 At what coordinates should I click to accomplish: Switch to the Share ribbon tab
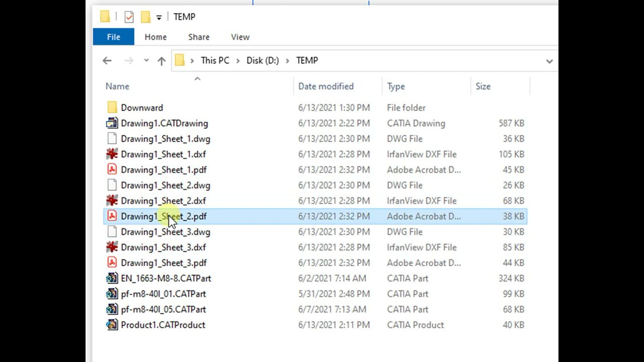199,37
